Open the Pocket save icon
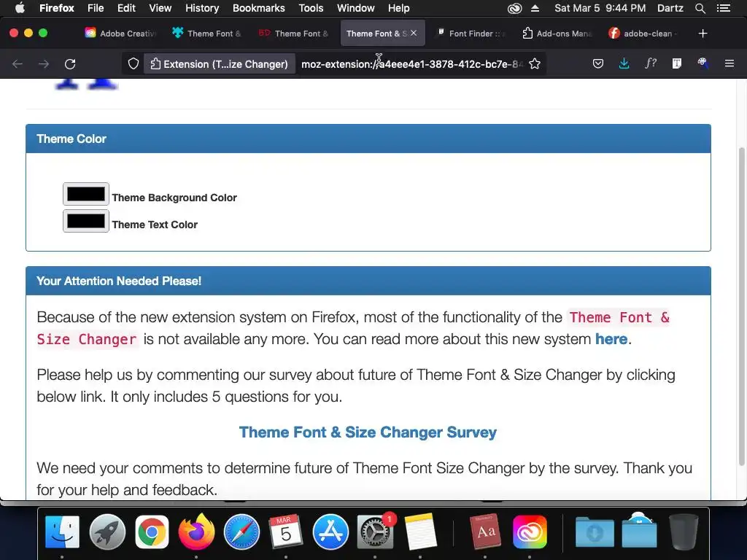The height and width of the screenshot is (560, 747). click(598, 64)
